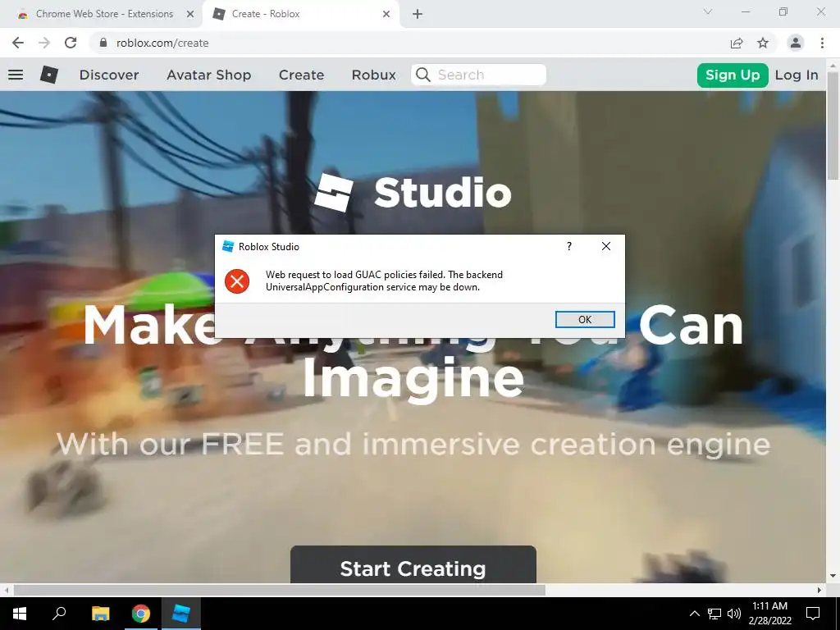840x630 pixels.
Task: Click the Roblox Studio taskbar icon
Action: click(181, 614)
